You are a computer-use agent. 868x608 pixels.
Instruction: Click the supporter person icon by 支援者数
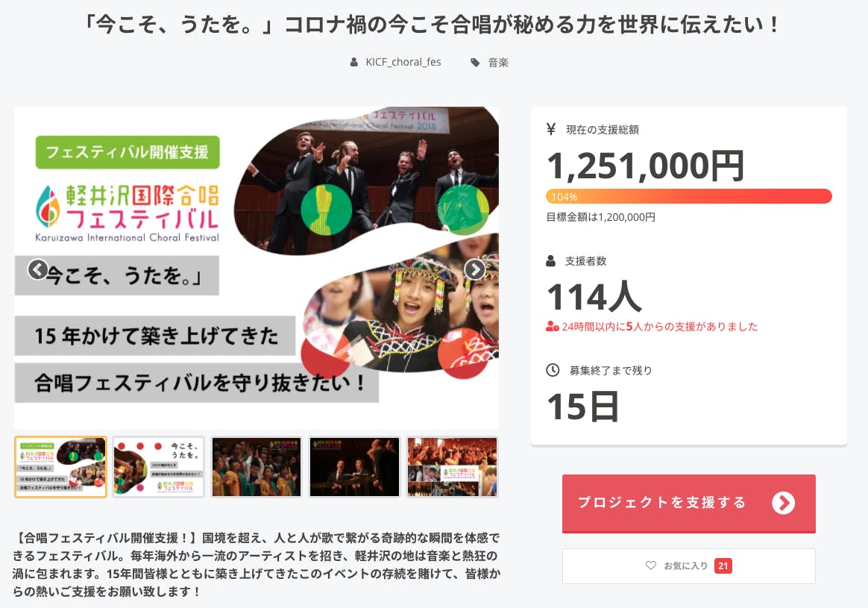coord(551,261)
